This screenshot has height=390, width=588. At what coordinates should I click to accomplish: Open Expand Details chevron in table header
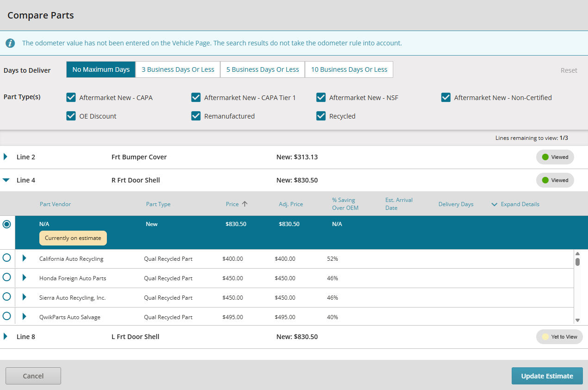pos(494,204)
